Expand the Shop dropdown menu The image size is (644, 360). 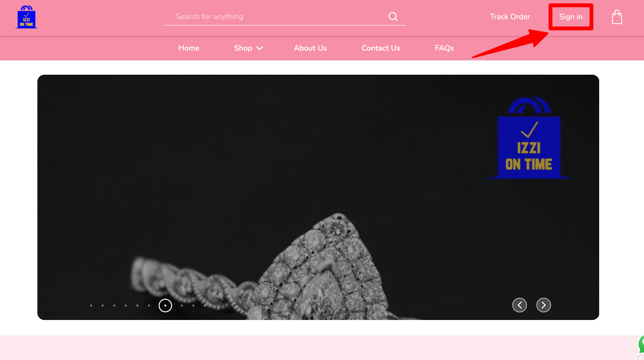click(x=248, y=48)
